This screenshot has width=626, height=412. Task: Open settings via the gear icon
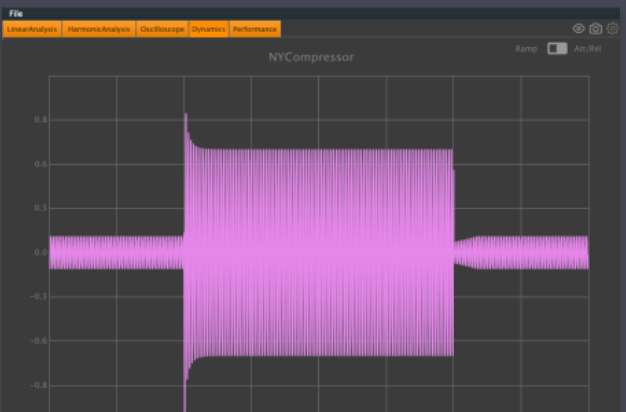click(612, 29)
